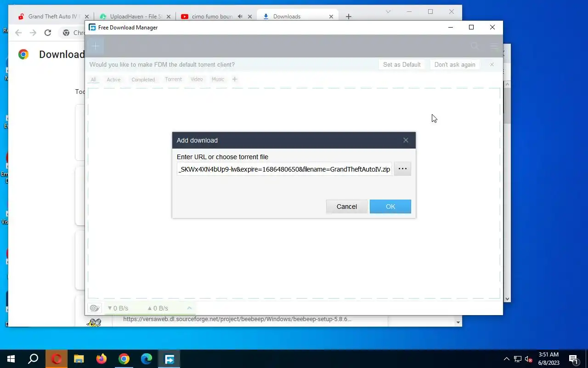Open the Windows Start menu

pos(11,359)
